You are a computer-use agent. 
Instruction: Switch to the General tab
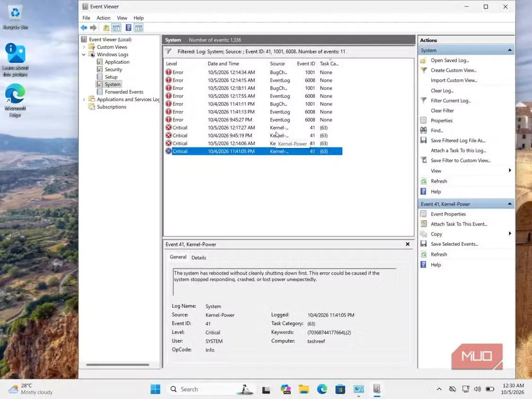pyautogui.click(x=178, y=257)
